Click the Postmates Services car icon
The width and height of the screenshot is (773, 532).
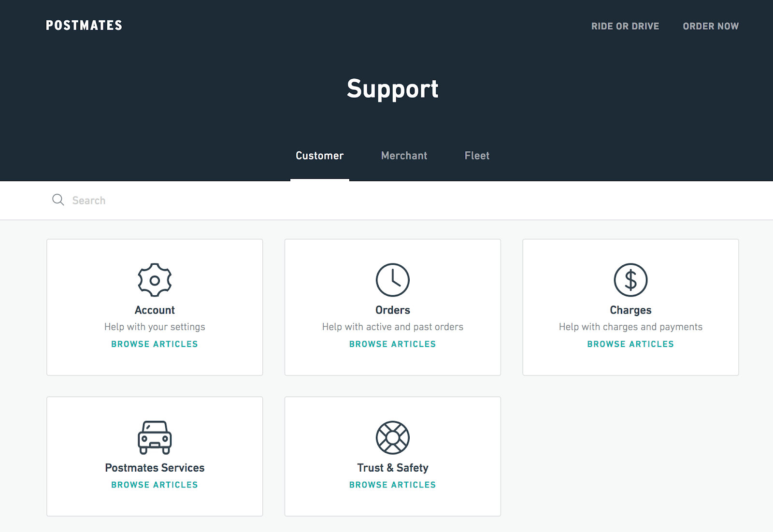[155, 437]
